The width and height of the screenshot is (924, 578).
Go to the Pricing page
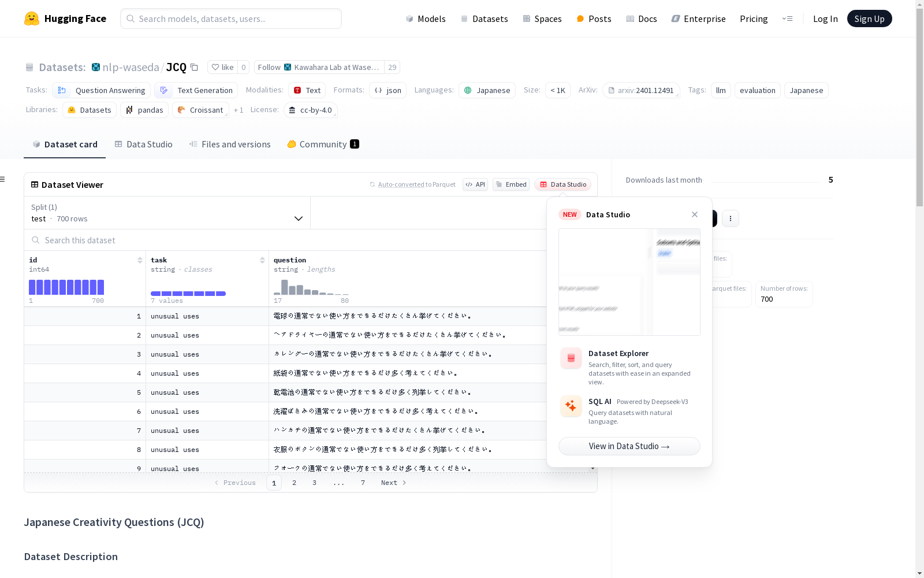[754, 18]
